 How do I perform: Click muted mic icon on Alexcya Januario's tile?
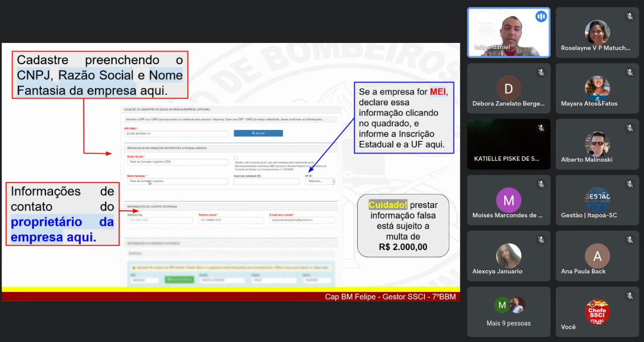(541, 240)
